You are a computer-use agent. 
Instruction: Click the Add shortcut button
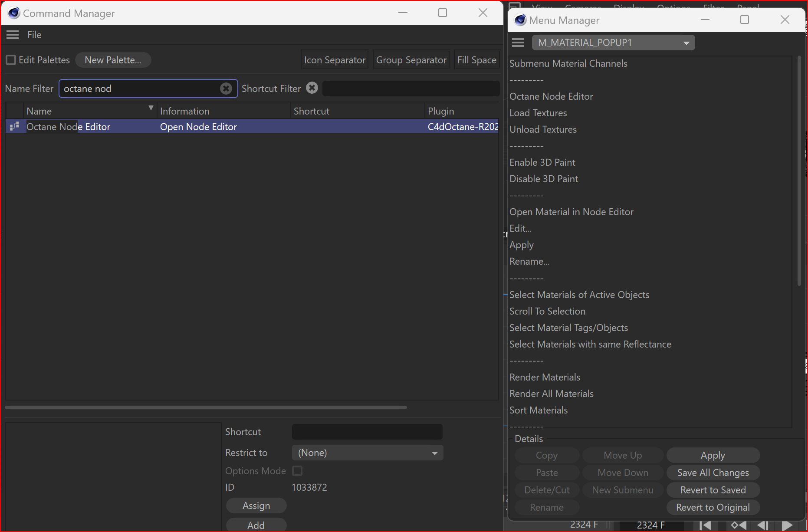tap(256, 525)
